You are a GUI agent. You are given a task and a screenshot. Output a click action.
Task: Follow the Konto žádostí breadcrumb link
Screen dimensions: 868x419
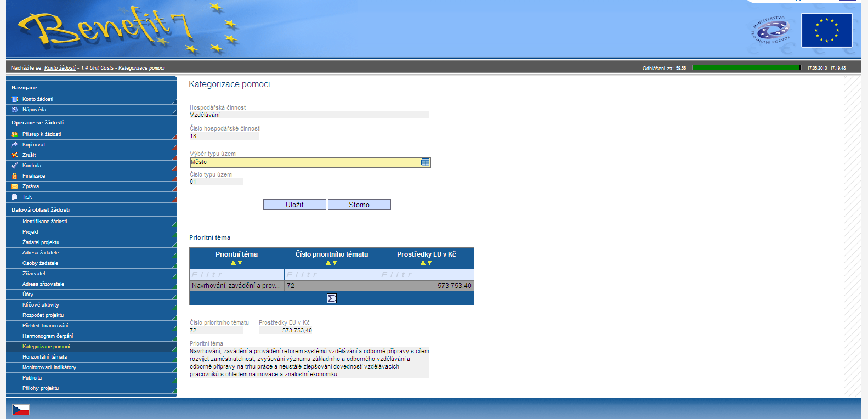point(60,68)
